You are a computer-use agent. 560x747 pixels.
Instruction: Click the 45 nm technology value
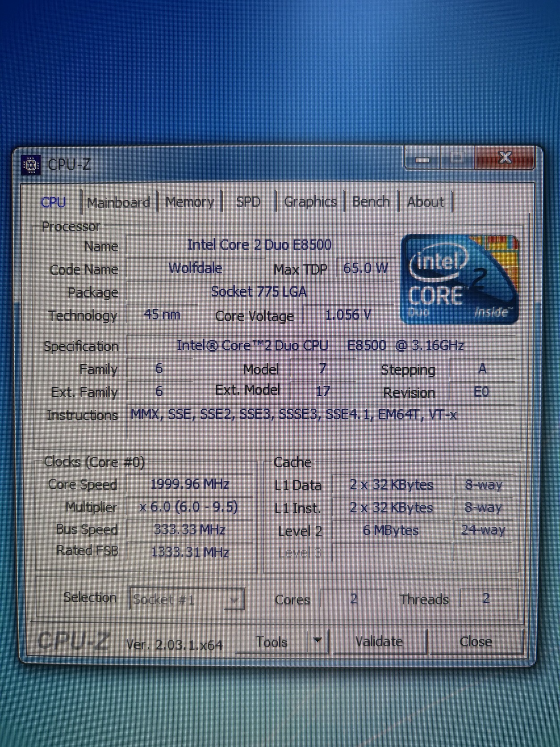pos(162,315)
